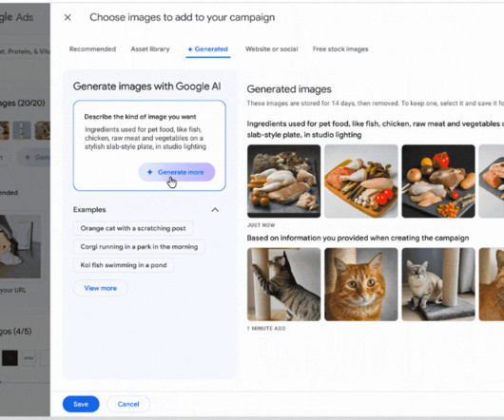Close the image chooser dialog with X
This screenshot has height=420, width=504.
click(68, 17)
